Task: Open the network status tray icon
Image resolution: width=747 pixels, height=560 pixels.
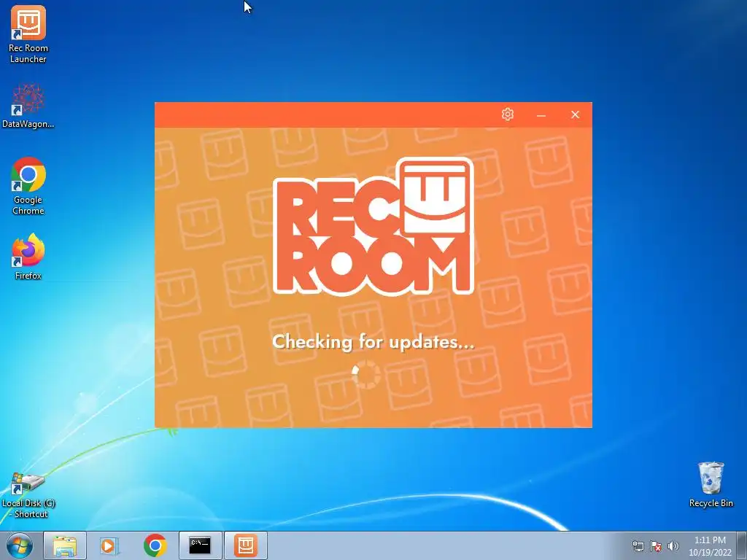Action: 638,546
